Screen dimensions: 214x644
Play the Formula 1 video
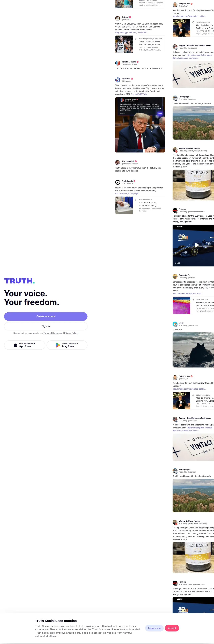[197, 245]
